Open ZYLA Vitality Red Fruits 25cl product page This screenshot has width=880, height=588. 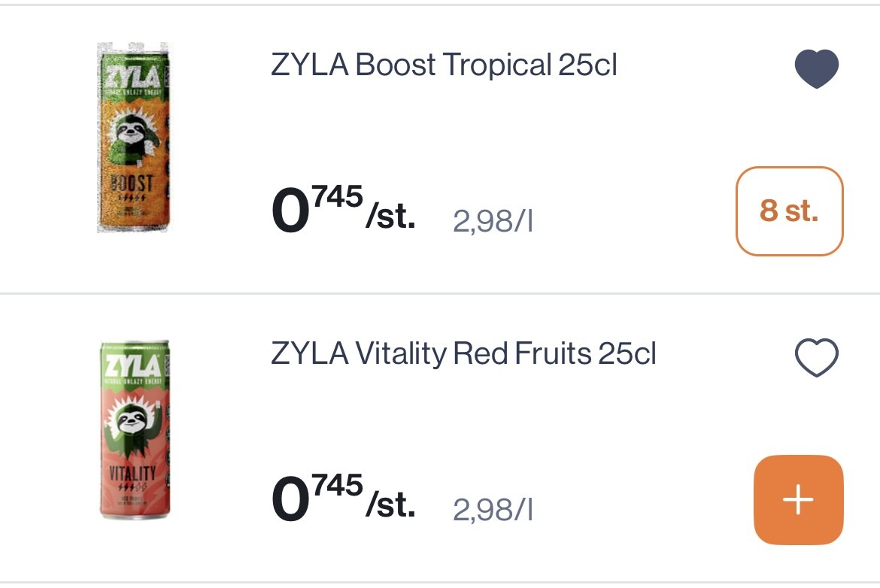click(x=464, y=353)
